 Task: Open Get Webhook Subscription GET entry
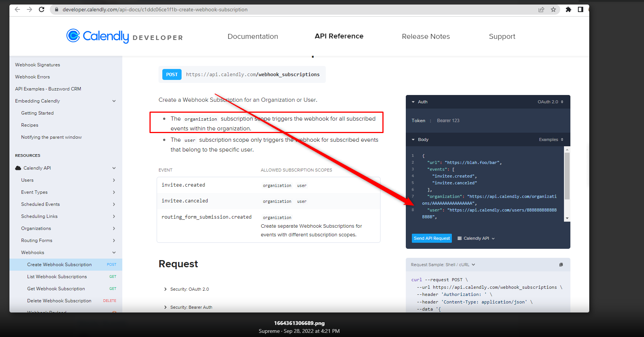66,289
